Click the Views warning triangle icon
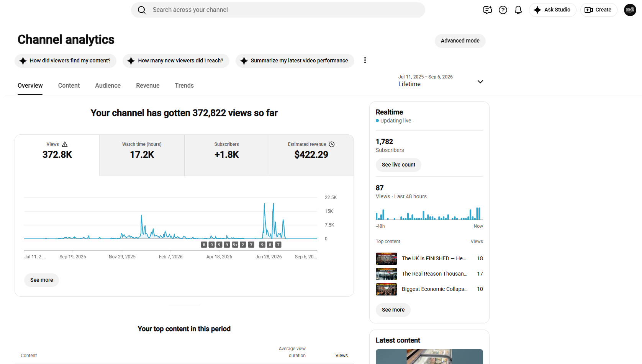 [65, 144]
